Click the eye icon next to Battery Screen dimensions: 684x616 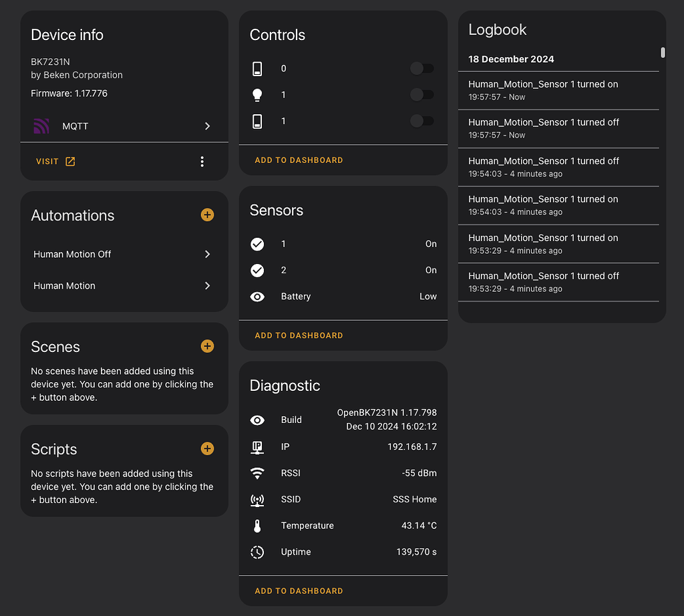(x=257, y=296)
